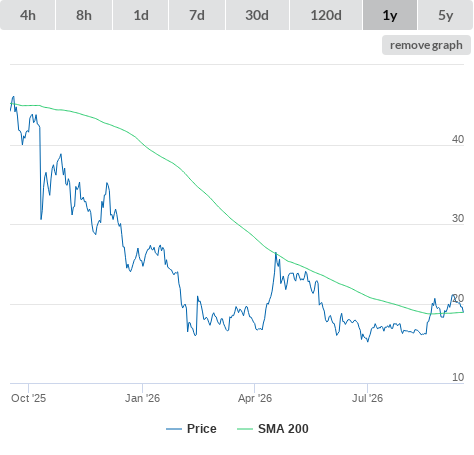Screen dimensions: 474x455
Task: Click the blue Price line legend marker
Action: [x=174, y=429]
